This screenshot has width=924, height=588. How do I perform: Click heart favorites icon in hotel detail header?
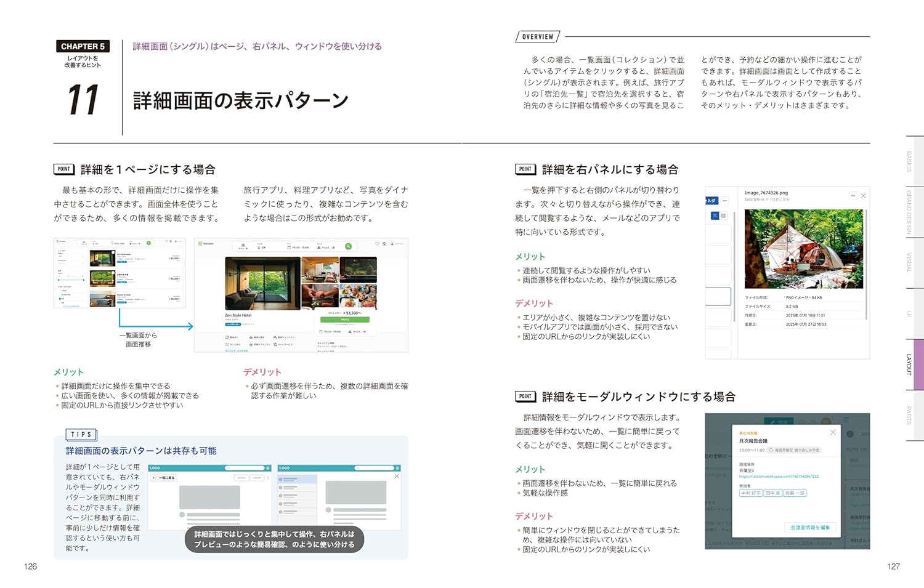377,244
